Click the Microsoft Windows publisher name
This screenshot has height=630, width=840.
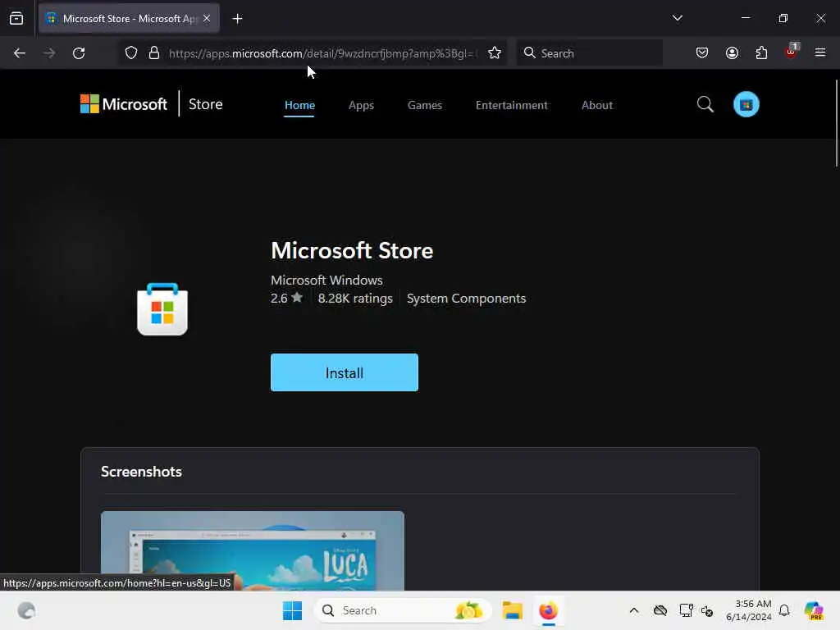click(x=326, y=281)
